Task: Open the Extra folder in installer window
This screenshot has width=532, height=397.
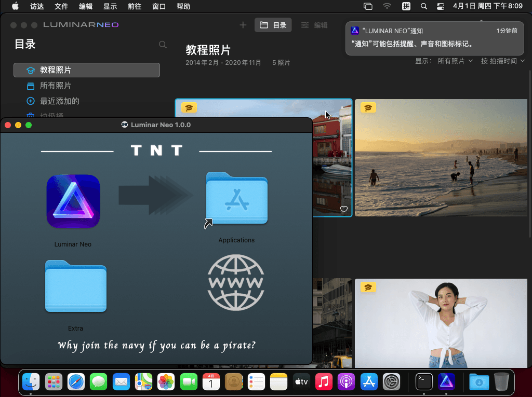Action: 76,286
